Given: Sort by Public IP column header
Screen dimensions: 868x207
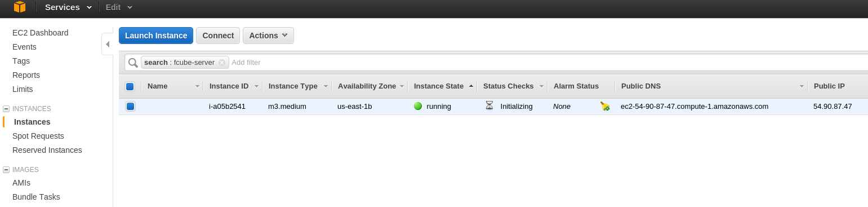Looking at the screenshot, I should click(829, 86).
